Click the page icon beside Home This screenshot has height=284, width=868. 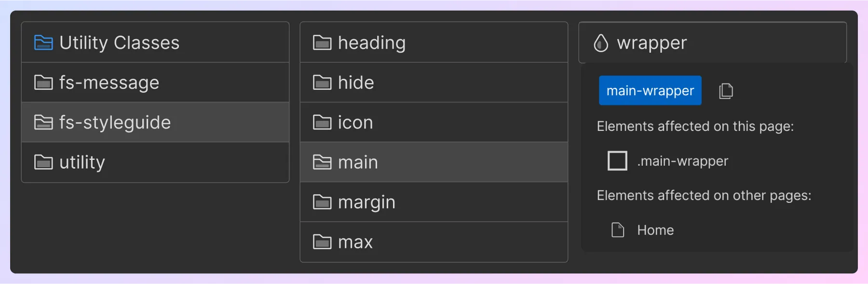[618, 230]
